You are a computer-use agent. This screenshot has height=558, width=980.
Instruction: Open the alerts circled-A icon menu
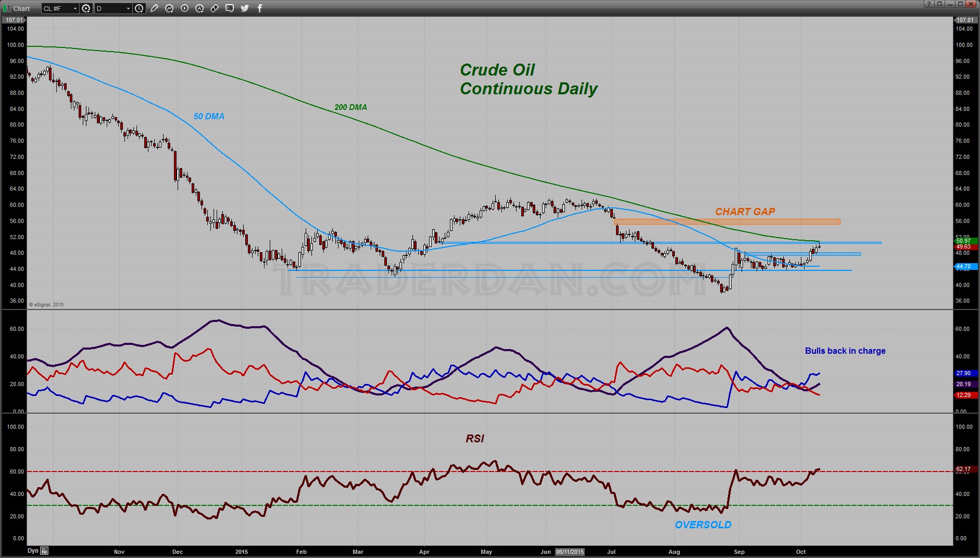click(199, 8)
